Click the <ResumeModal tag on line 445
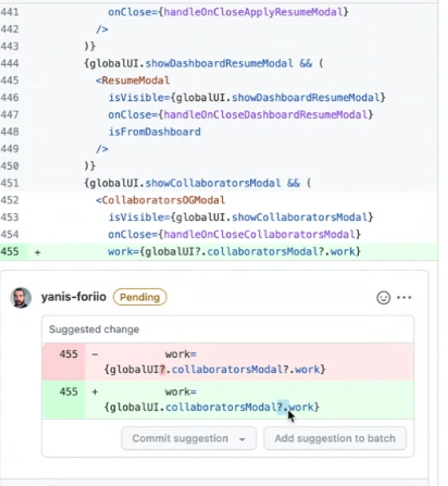The height and width of the screenshot is (486, 448). (x=133, y=80)
